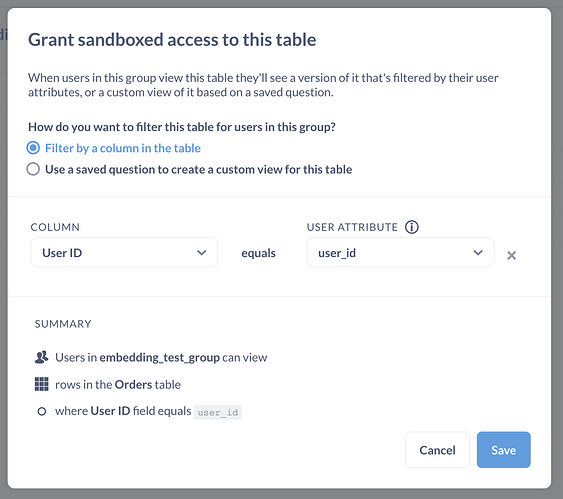Open the User Attribute dropdown showing user_id
Screen dimensions: 563x499
click(x=400, y=252)
